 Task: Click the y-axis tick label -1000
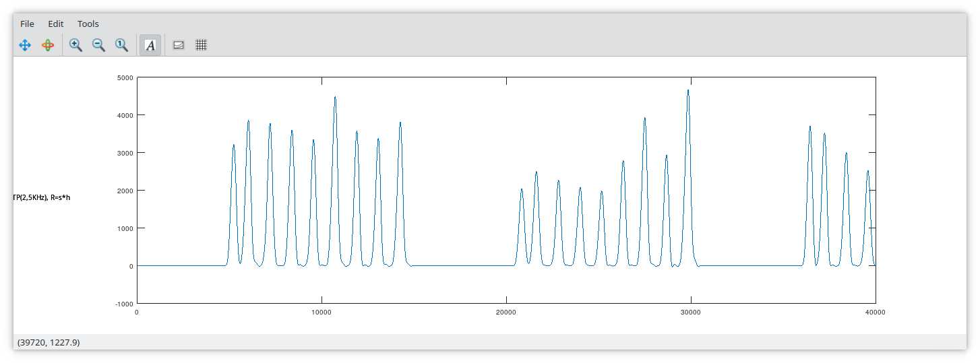click(125, 304)
